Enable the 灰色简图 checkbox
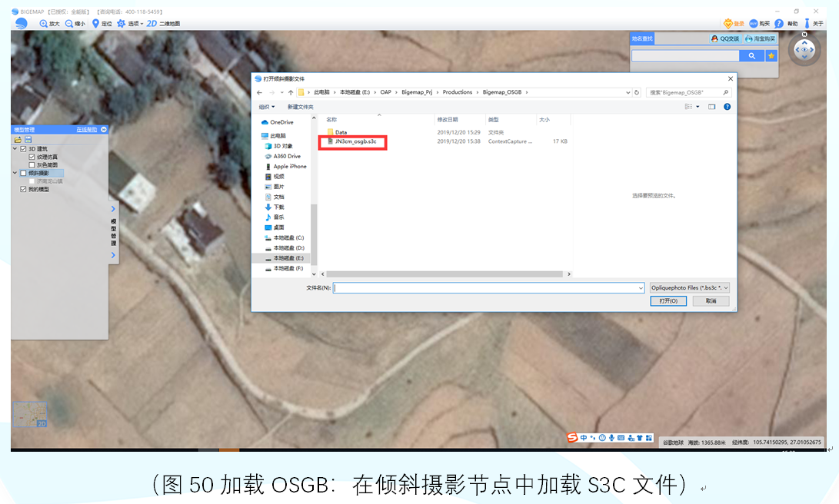This screenshot has width=839, height=504. (31, 164)
